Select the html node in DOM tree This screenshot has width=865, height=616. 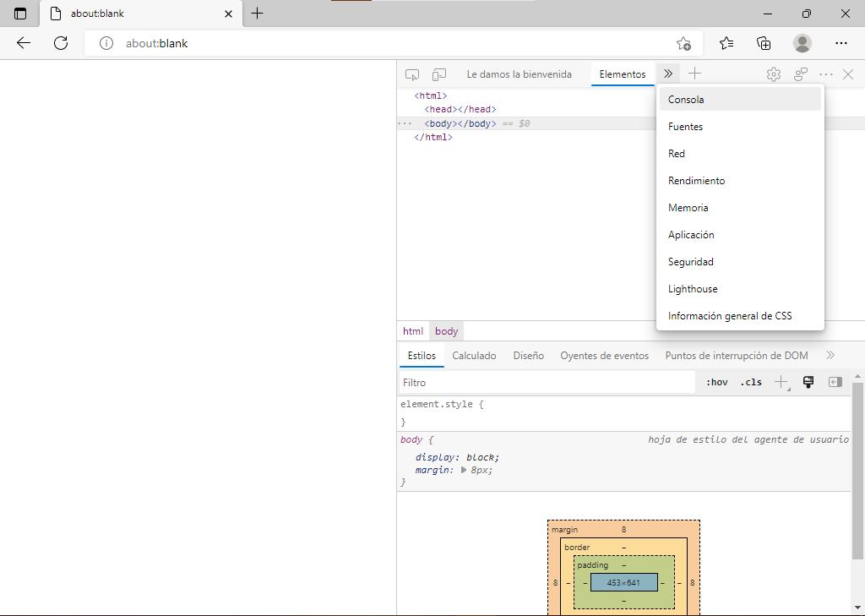[430, 96]
